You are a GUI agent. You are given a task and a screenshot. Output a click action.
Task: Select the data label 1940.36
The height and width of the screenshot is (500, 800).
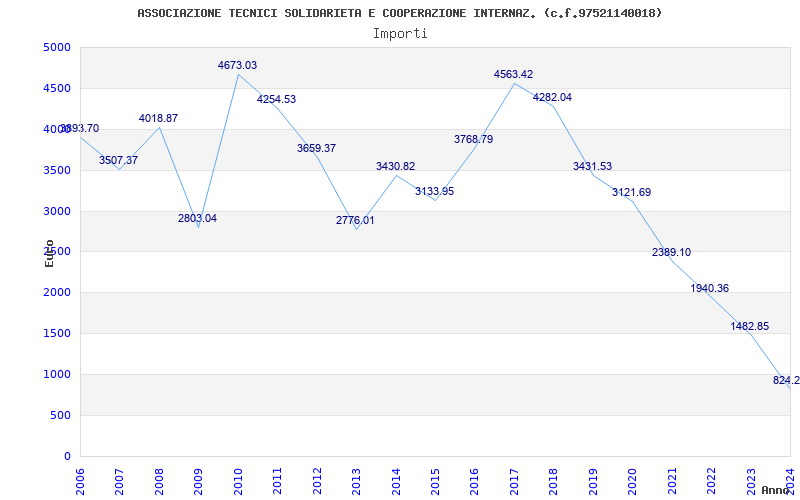(710, 288)
